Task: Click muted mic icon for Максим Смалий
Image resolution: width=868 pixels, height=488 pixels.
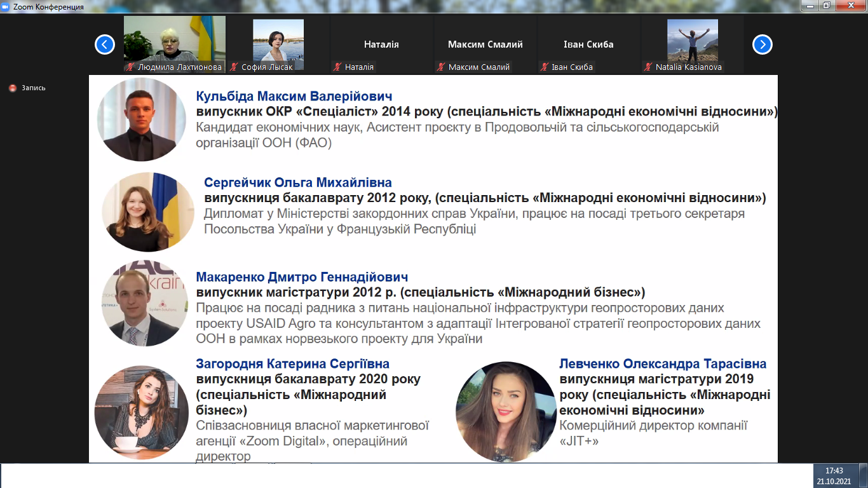Action: point(440,67)
